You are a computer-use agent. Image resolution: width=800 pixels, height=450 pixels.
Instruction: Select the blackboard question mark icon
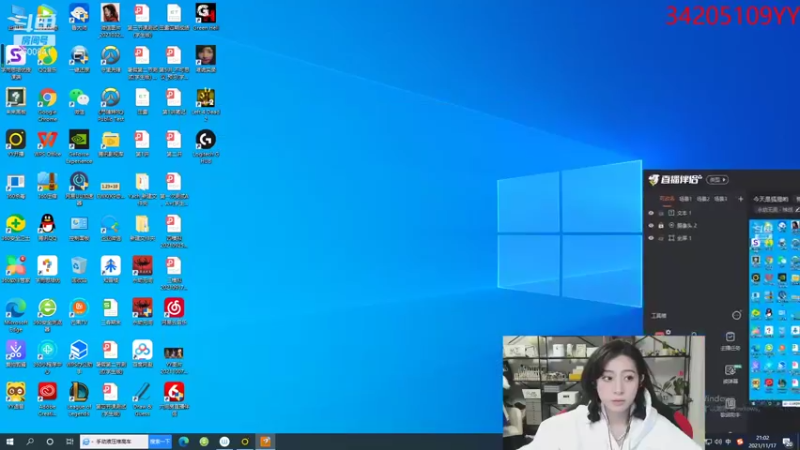point(16,97)
